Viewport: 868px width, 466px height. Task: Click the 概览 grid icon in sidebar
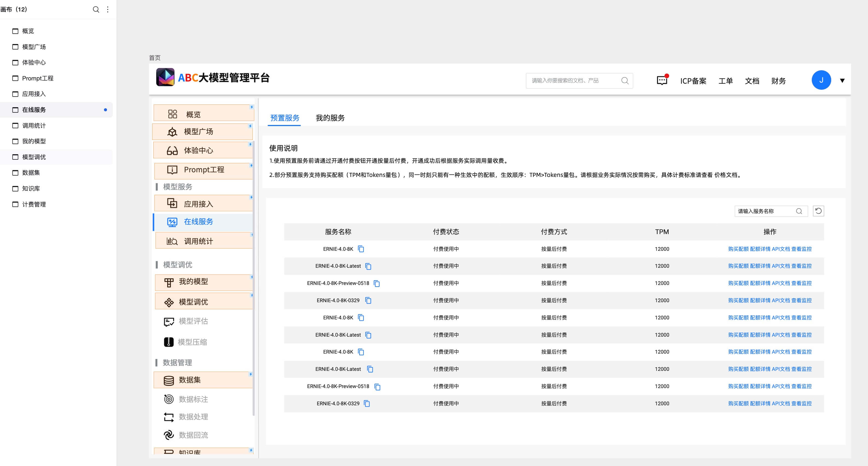click(x=172, y=114)
